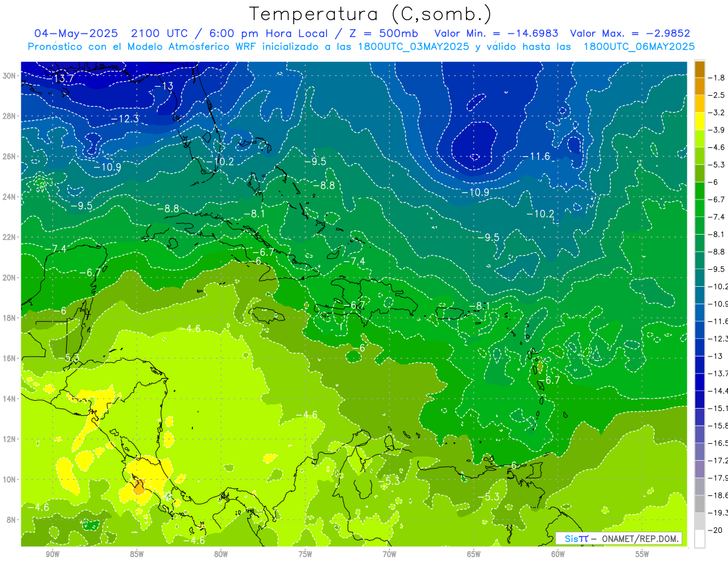Click the '30N' latitude axis label
The width and height of the screenshot is (728, 562).
pos(9,76)
